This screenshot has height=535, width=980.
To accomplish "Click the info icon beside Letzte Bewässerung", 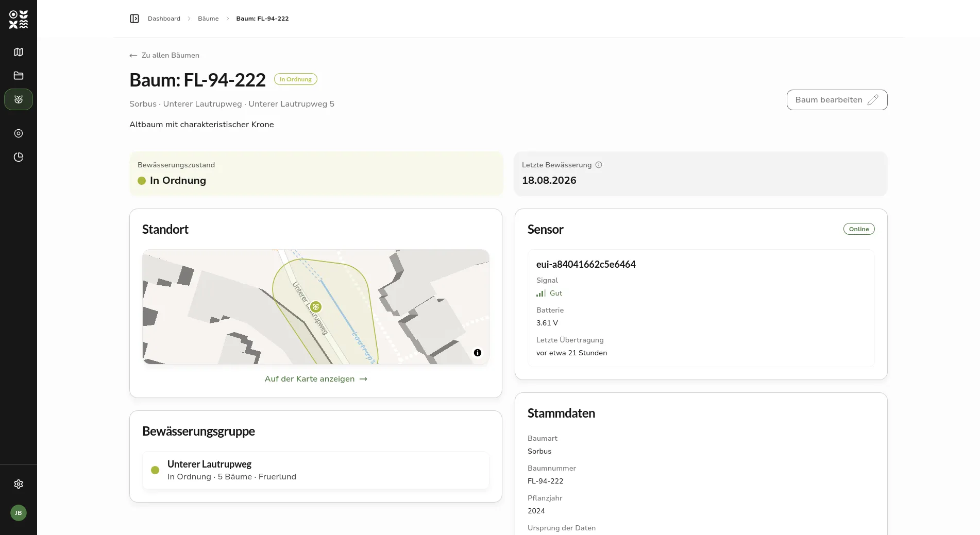I will 599,165.
